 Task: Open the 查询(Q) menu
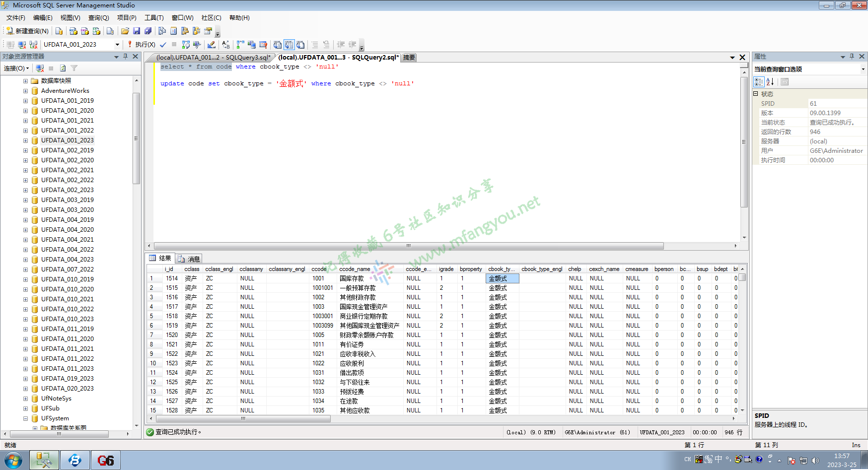(x=99, y=18)
